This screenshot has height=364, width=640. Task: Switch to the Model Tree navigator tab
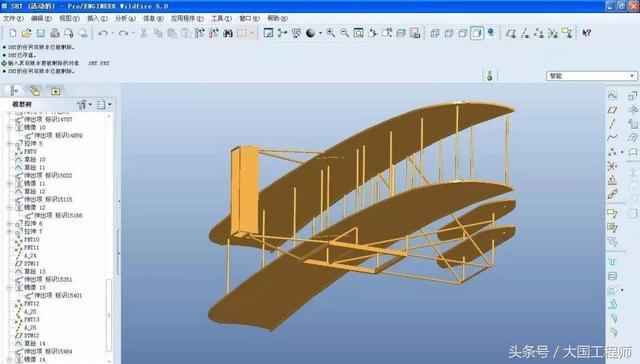click(x=14, y=91)
